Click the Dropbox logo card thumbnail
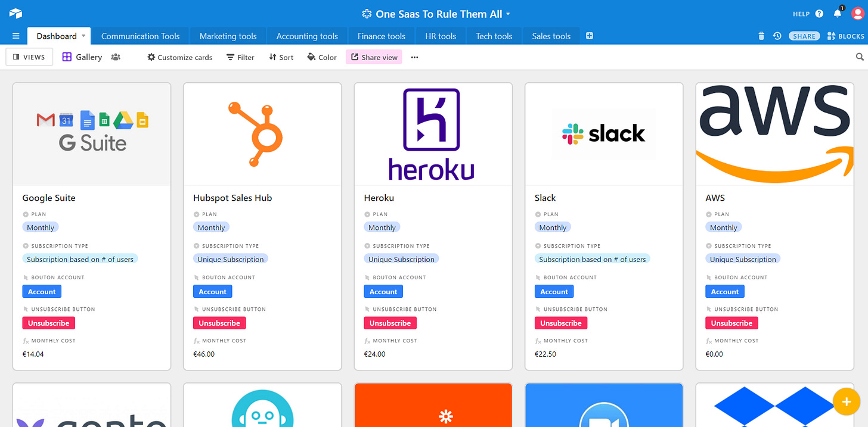 775,405
